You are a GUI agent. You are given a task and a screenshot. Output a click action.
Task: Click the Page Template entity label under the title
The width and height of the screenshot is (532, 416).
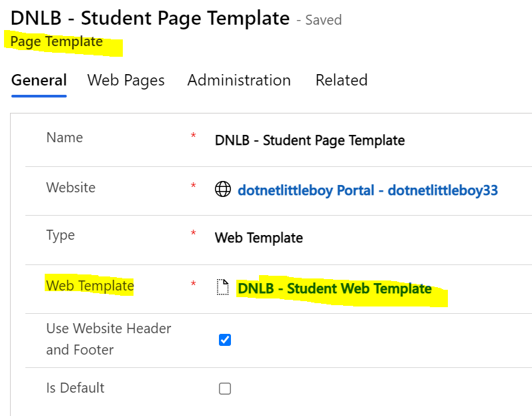(57, 41)
